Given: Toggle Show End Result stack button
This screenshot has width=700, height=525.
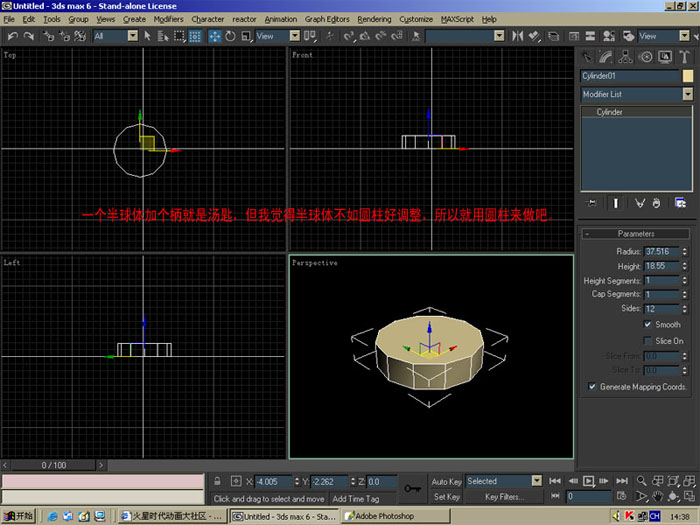Looking at the screenshot, I should 616,204.
